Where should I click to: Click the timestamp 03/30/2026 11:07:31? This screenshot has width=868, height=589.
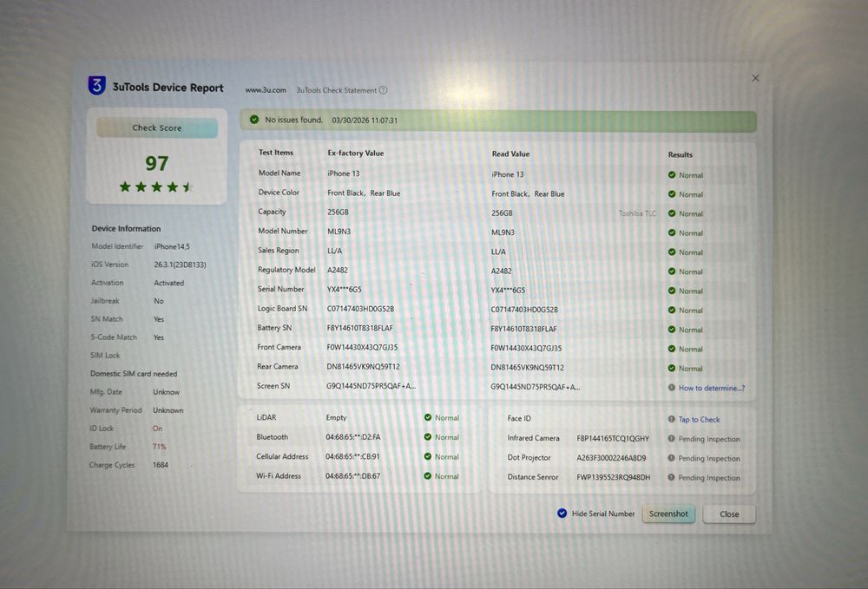[x=365, y=121]
